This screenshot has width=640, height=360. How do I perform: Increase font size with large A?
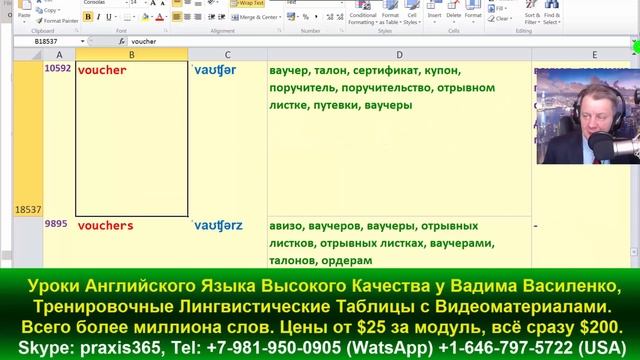pos(153,3)
